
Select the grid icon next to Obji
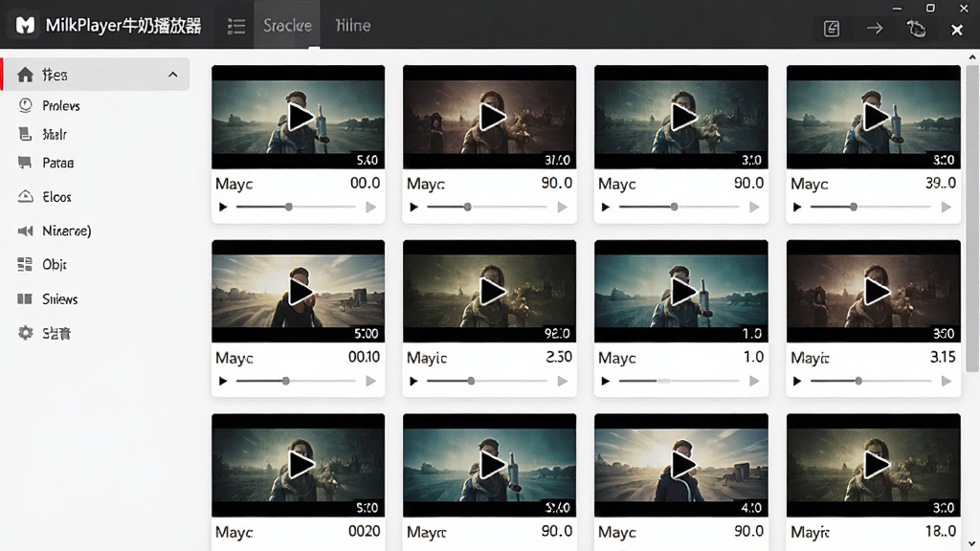point(25,264)
